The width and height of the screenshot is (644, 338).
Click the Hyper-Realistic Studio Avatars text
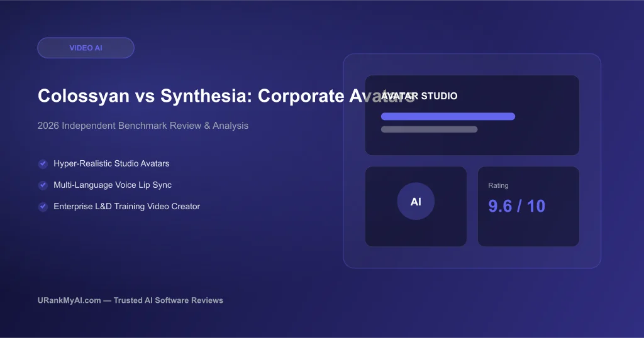click(x=111, y=163)
